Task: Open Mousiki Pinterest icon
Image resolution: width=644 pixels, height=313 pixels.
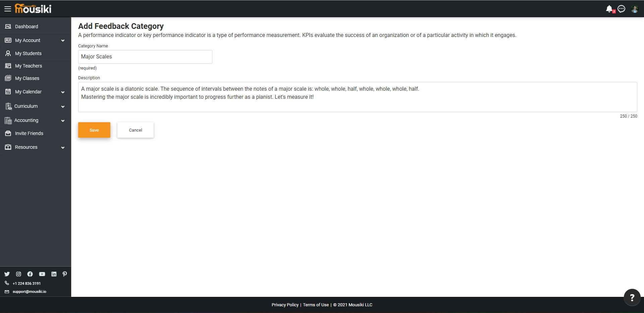Action: [65, 274]
